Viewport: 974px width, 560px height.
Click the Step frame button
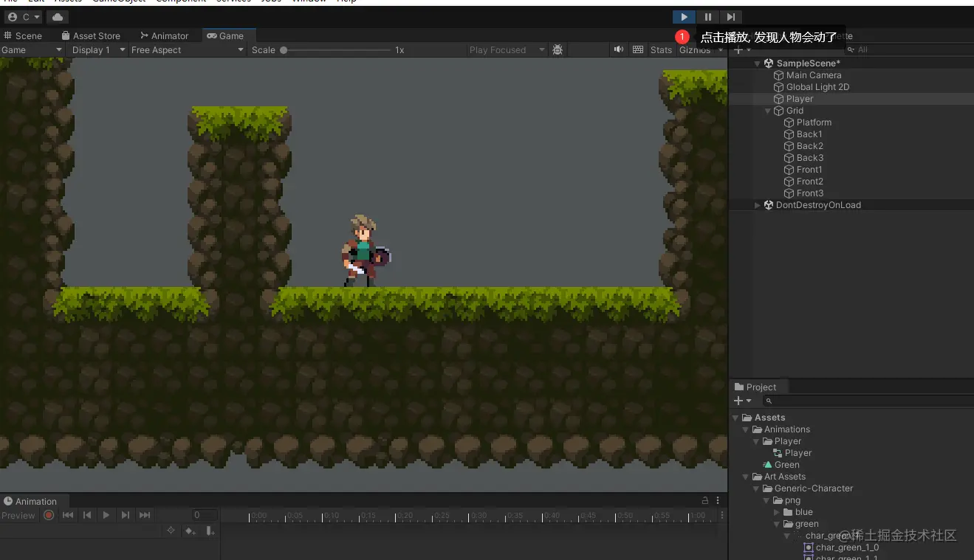[x=730, y=17]
